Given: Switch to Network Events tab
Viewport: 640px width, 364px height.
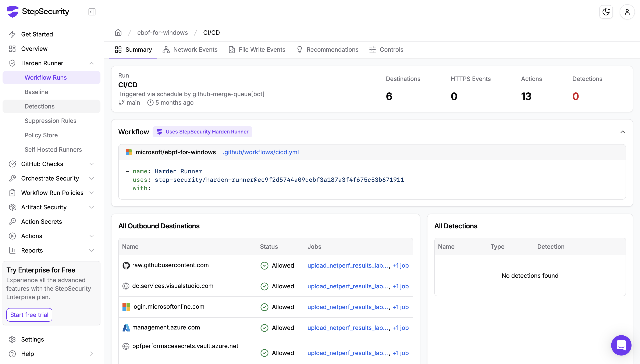Looking at the screenshot, I should (x=190, y=50).
